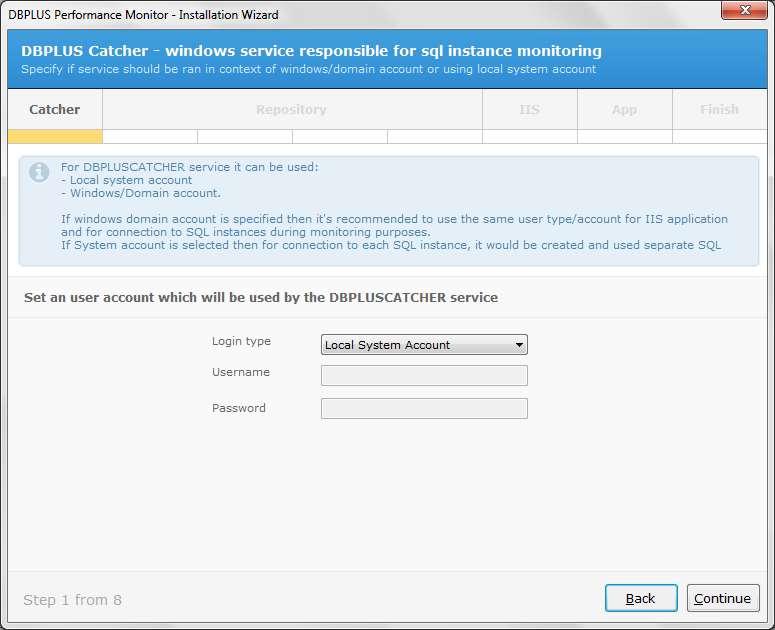The height and width of the screenshot is (630, 775).
Task: Select the Finish wizard tab
Action: (x=720, y=109)
